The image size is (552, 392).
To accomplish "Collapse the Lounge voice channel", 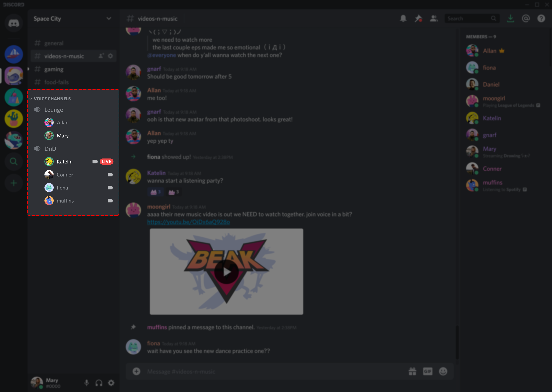I will point(53,109).
